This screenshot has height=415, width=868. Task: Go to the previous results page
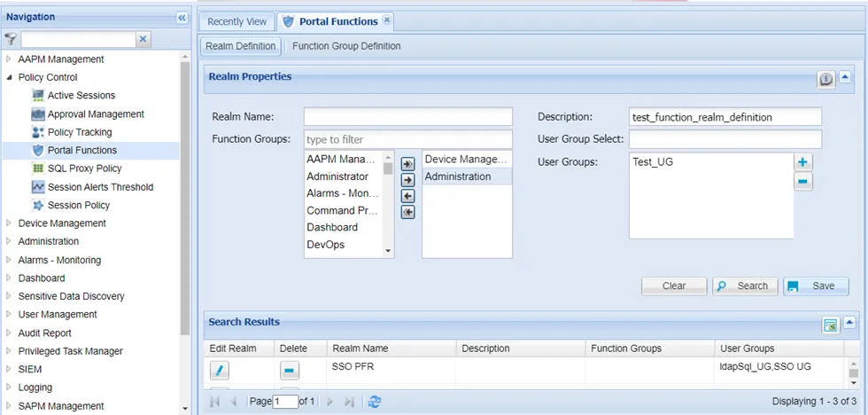click(x=233, y=402)
